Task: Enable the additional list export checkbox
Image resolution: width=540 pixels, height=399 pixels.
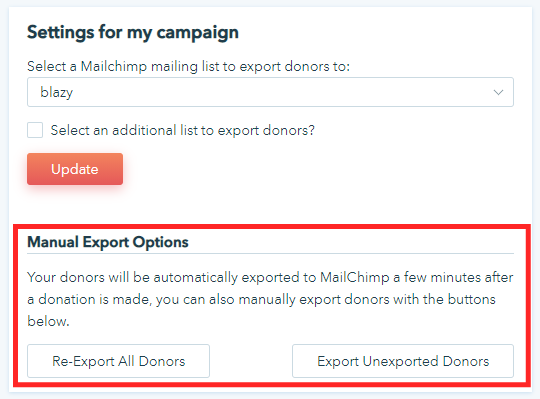Action: tap(35, 130)
